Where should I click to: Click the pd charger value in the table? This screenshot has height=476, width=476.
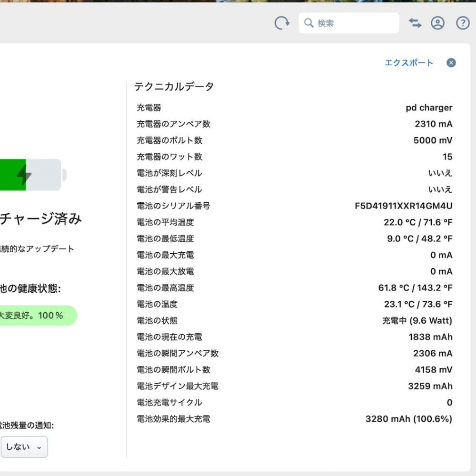[428, 108]
